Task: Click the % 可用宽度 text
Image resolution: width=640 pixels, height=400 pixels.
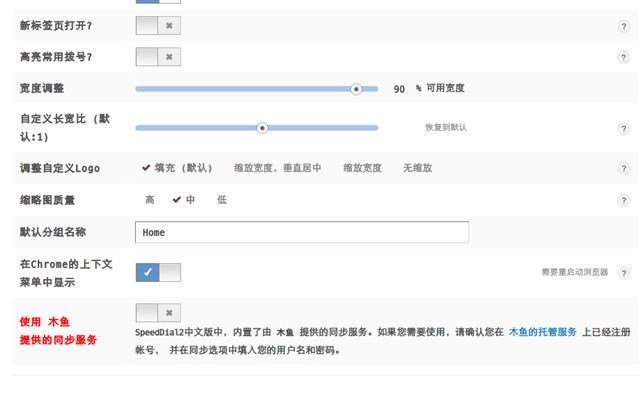Action: [440, 88]
